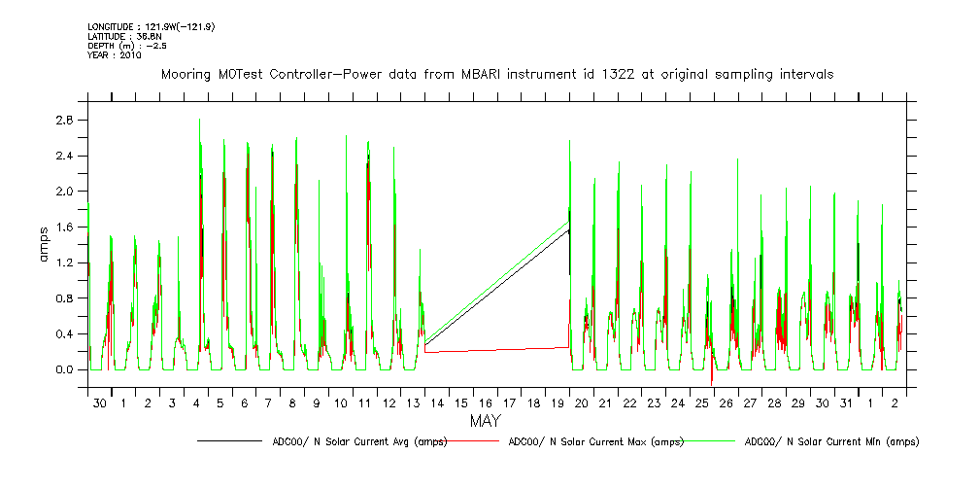The width and height of the screenshot is (980, 490).
Task: Select the Solar Current Min legend label
Action: click(831, 441)
